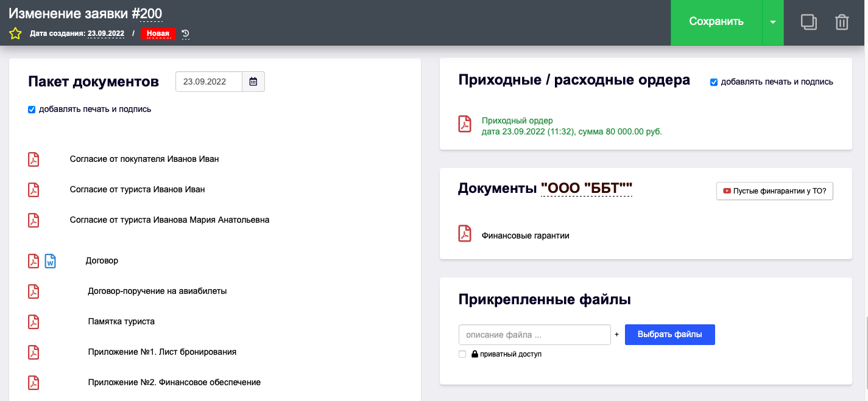
Task: Click the order date and сумма 80 000.00 руб. line
Action: click(x=572, y=131)
